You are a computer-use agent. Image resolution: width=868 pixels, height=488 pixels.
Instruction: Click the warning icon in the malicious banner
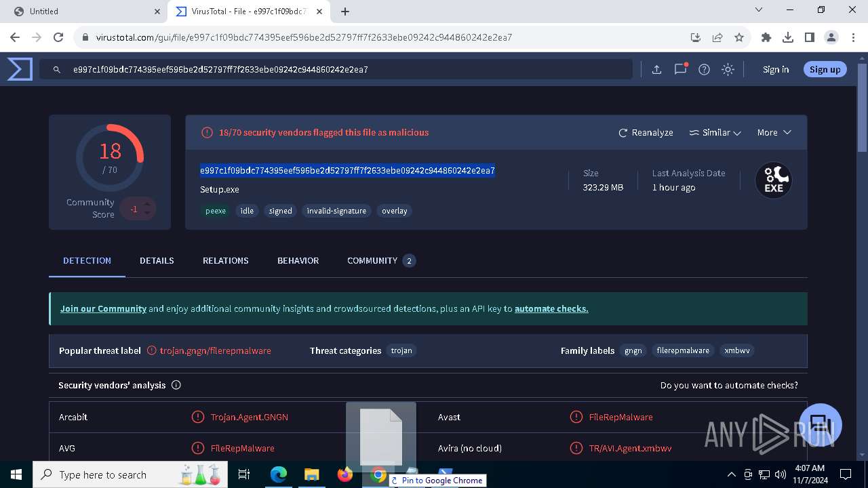point(208,133)
